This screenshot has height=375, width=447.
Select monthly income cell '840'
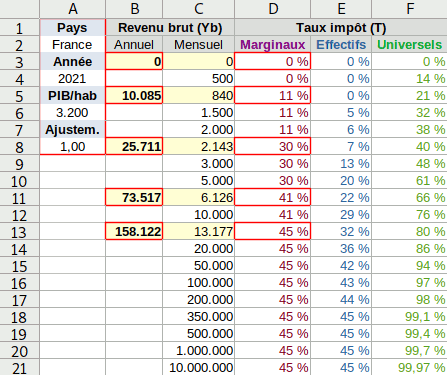(x=199, y=95)
